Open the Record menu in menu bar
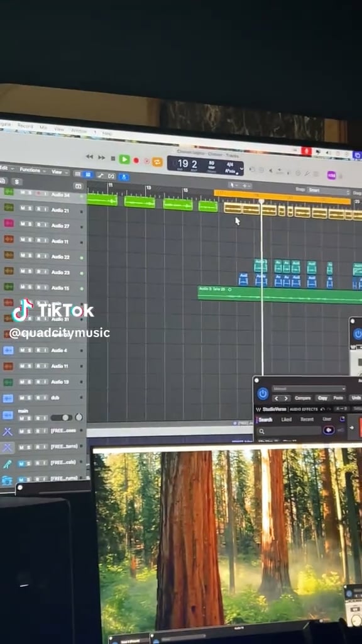The width and height of the screenshot is (362, 644). pos(25,126)
